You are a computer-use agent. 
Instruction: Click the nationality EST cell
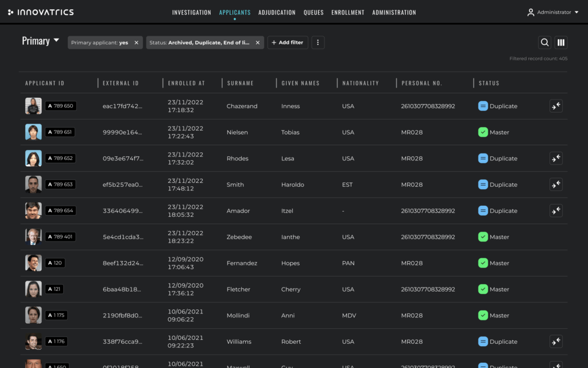click(x=347, y=185)
